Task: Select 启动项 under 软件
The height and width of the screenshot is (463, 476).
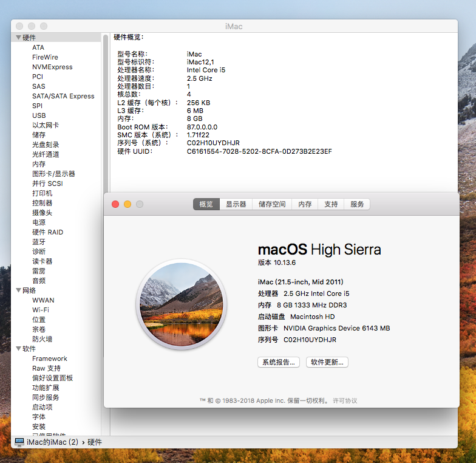Action: 42,407
